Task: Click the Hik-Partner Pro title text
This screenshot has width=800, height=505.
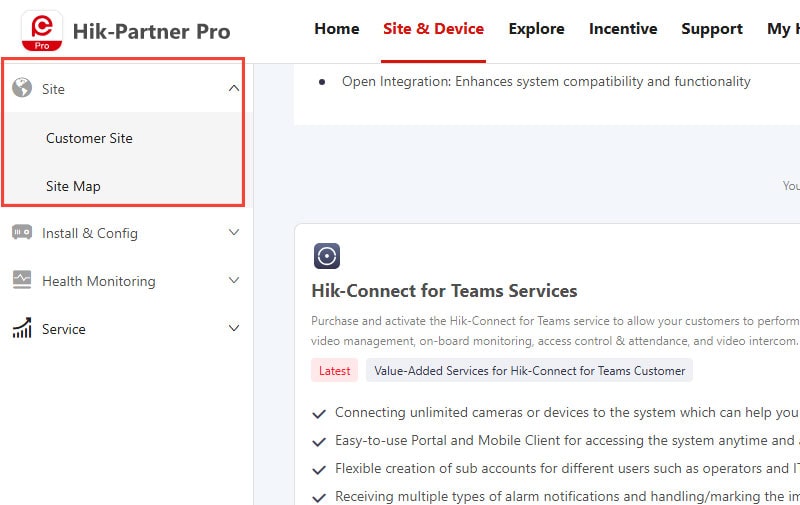Action: click(x=152, y=31)
